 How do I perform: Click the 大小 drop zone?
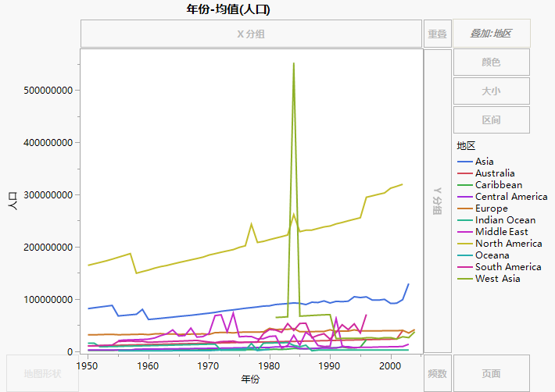pos(491,91)
